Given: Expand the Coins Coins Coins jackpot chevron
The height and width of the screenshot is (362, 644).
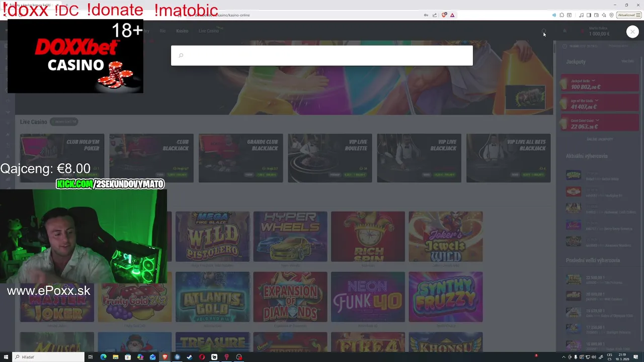Looking at the screenshot, I should click(x=597, y=121).
